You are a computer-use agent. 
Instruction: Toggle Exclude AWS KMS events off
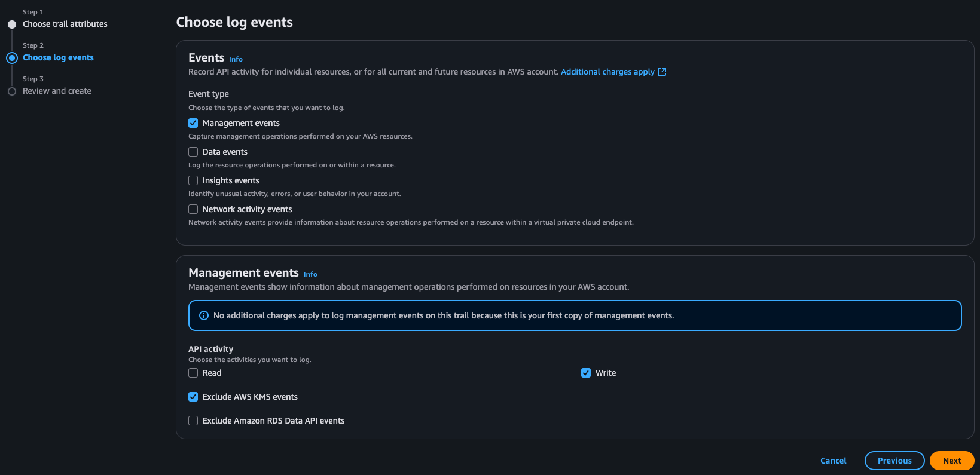click(193, 397)
